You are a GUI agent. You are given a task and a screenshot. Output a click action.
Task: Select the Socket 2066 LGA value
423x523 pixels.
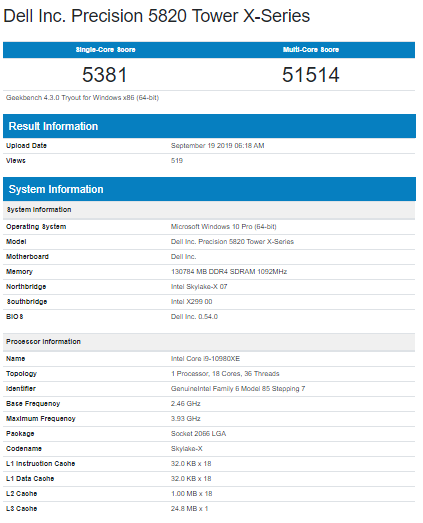pos(198,434)
